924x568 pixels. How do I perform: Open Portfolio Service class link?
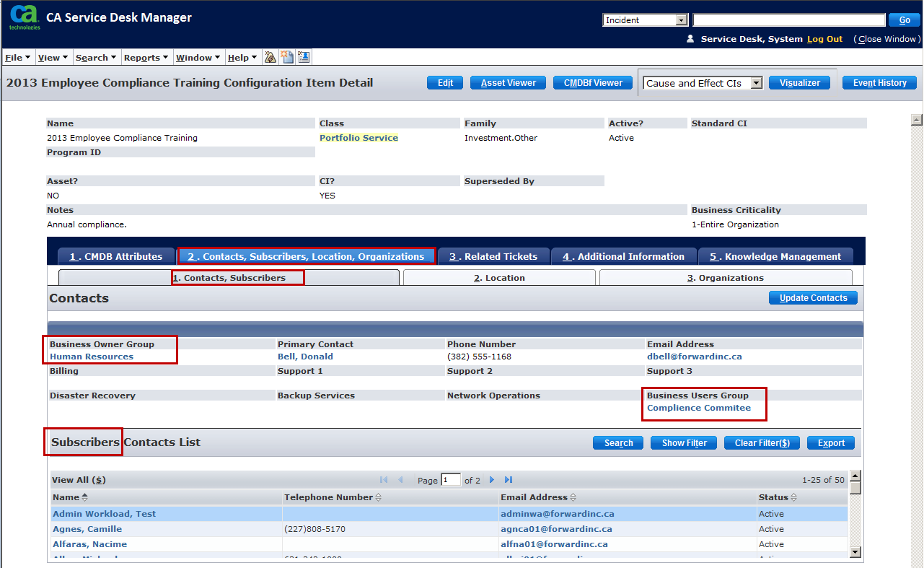coord(358,138)
